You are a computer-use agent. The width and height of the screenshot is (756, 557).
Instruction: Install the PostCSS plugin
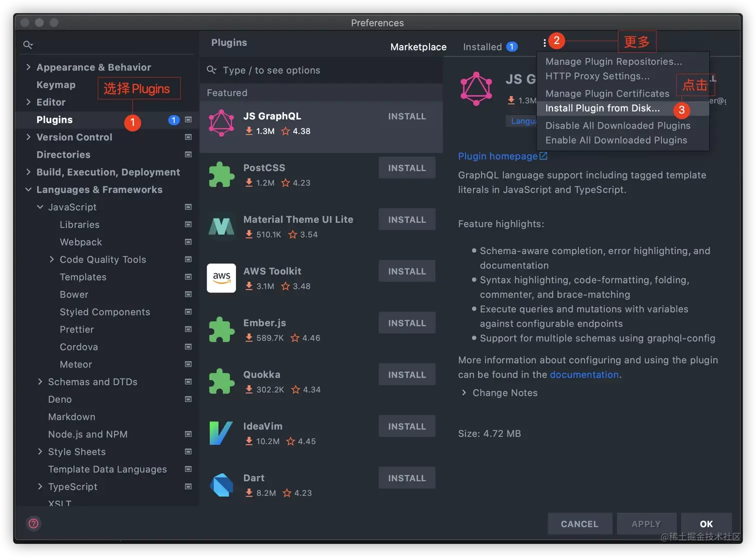click(407, 168)
